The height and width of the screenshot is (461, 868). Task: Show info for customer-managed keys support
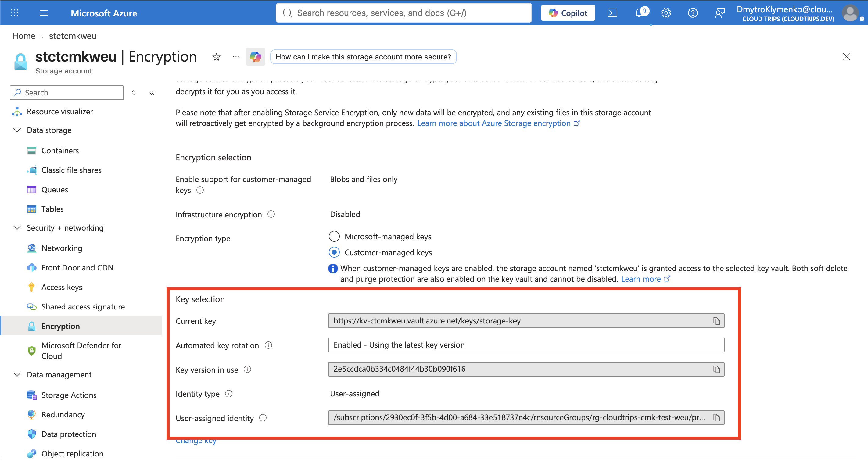tap(200, 190)
